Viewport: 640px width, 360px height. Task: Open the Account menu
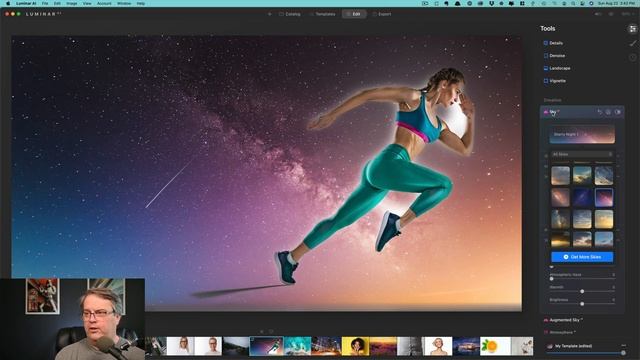coord(104,3)
